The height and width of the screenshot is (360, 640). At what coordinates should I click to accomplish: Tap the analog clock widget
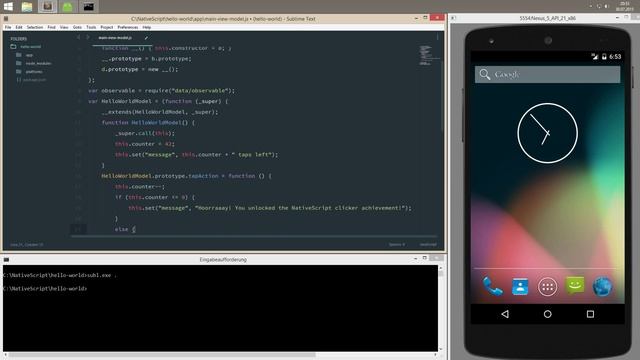547,133
